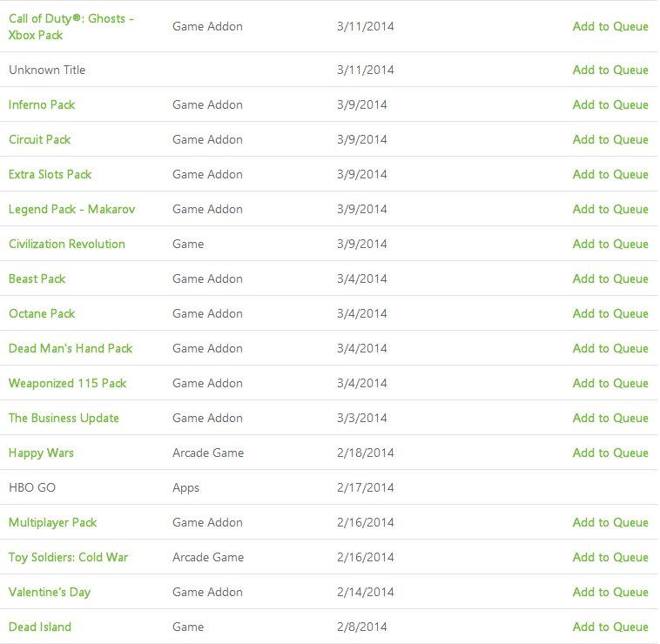Click the 3/4/2014 date for Beast Pack
660x644 pixels.
point(362,278)
